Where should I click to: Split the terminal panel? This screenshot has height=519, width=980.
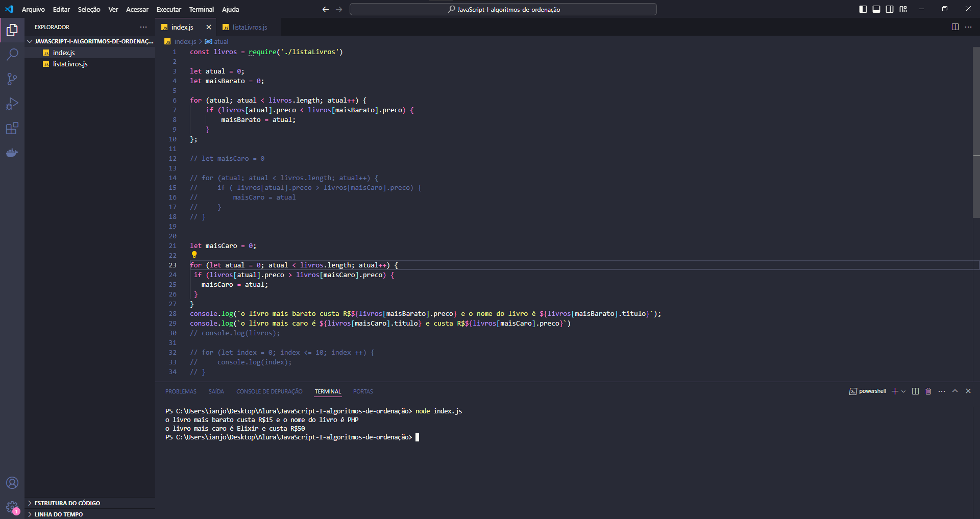click(x=915, y=391)
